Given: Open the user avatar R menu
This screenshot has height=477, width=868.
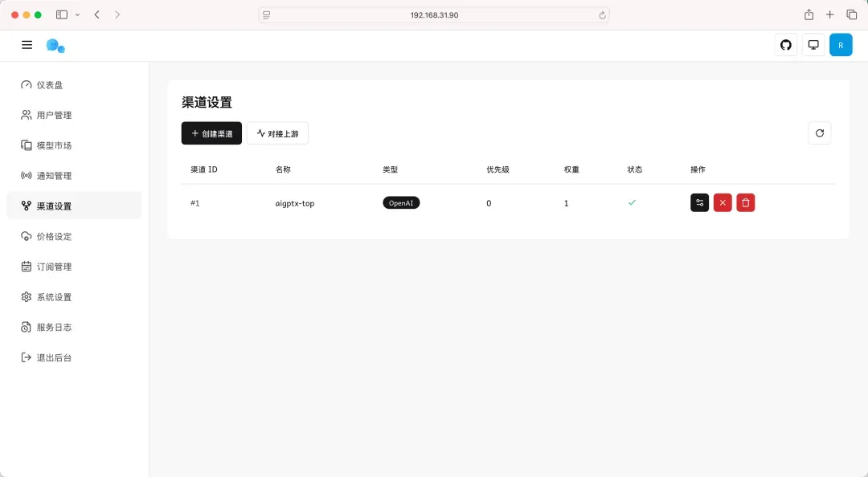Looking at the screenshot, I should tap(841, 45).
